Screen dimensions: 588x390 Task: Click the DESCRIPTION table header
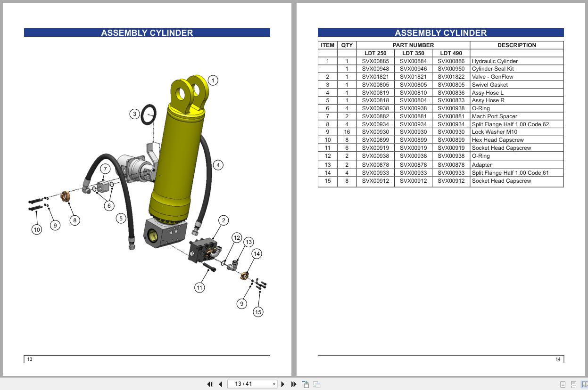click(517, 45)
